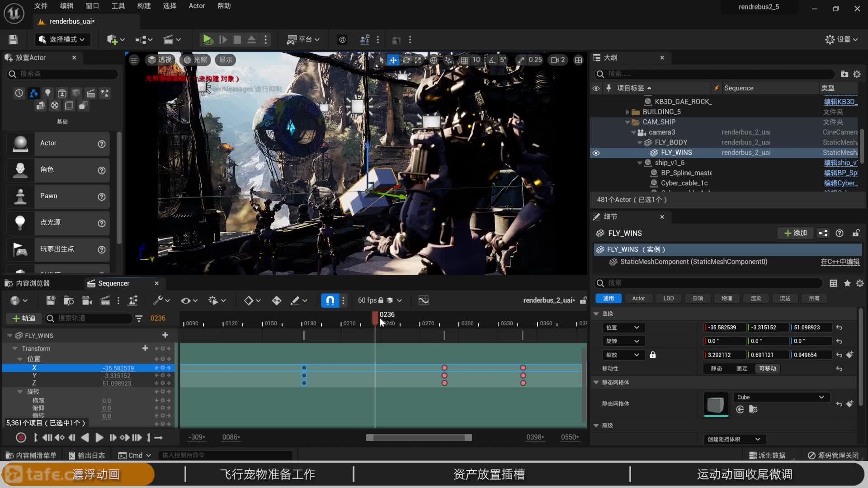Open the 窗口 menu
Screen dimensions: 868x488
pyautogui.click(x=92, y=6)
